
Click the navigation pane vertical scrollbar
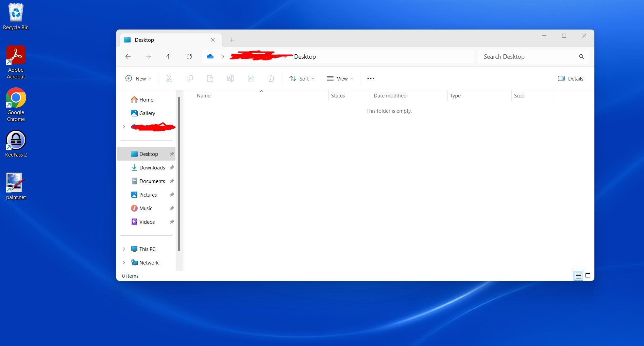pyautogui.click(x=179, y=174)
